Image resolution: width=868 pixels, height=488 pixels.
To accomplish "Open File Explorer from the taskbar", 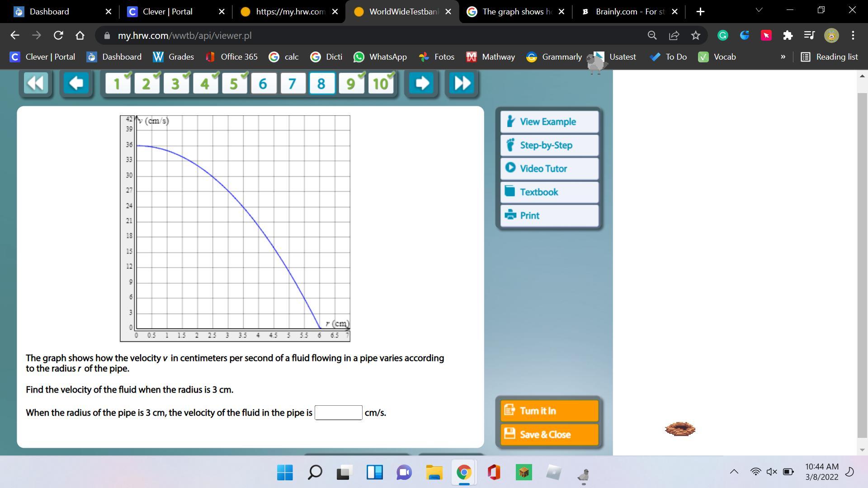I will 434,473.
